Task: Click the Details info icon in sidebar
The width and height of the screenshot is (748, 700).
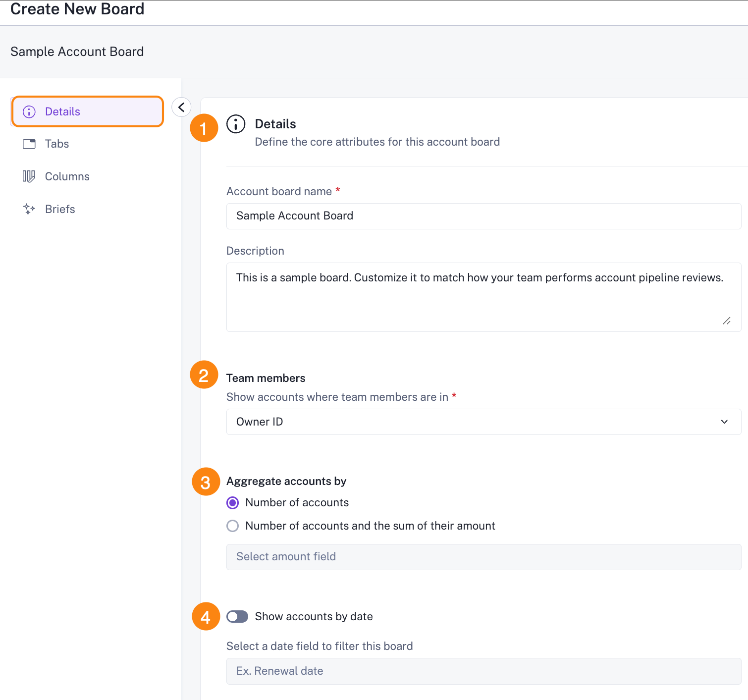Action: [29, 112]
